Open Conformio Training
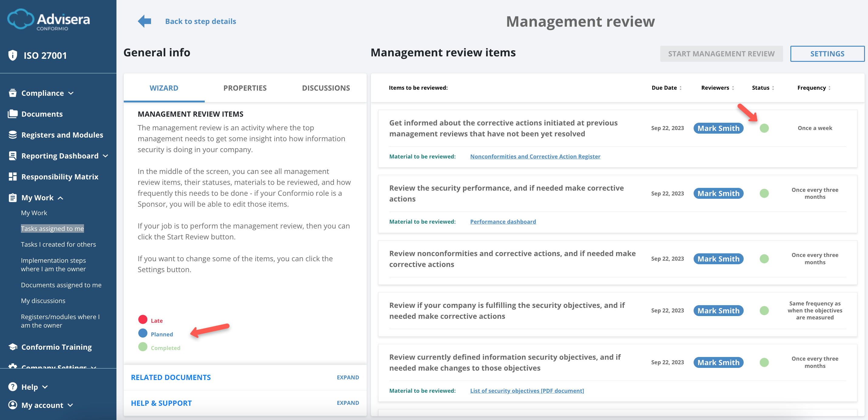Screen dimensions: 868x420 56,347
